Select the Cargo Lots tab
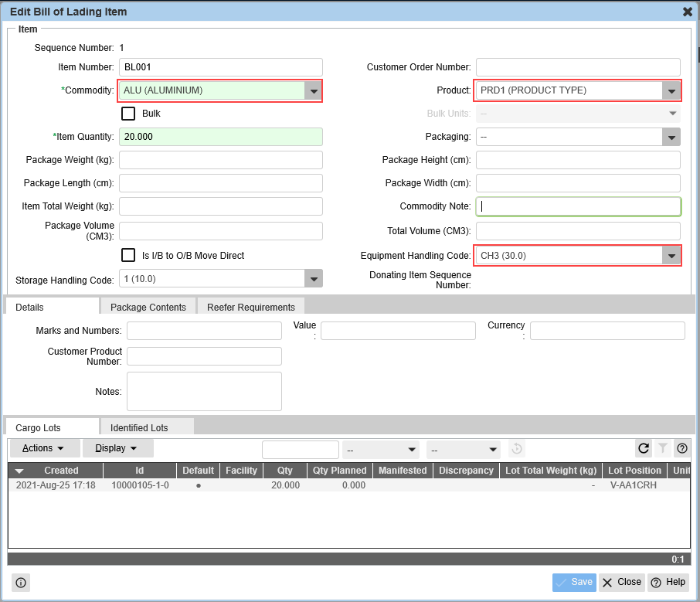 point(51,428)
